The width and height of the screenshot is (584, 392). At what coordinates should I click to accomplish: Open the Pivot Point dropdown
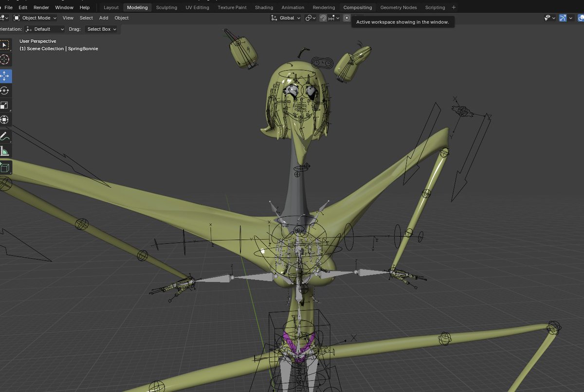[310, 18]
